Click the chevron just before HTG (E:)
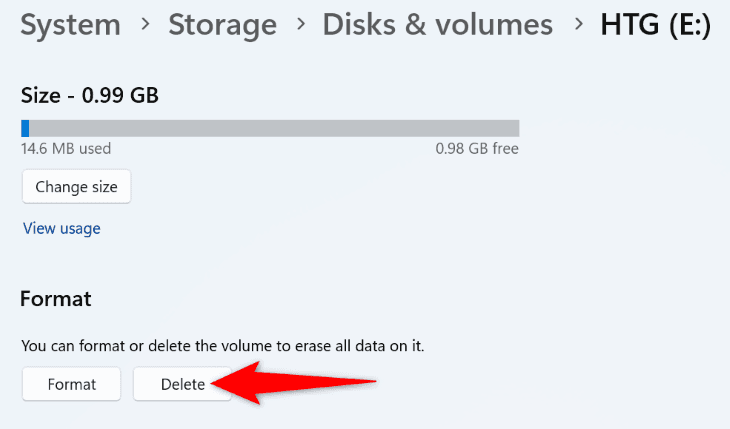This screenshot has width=730, height=429. pos(578,23)
